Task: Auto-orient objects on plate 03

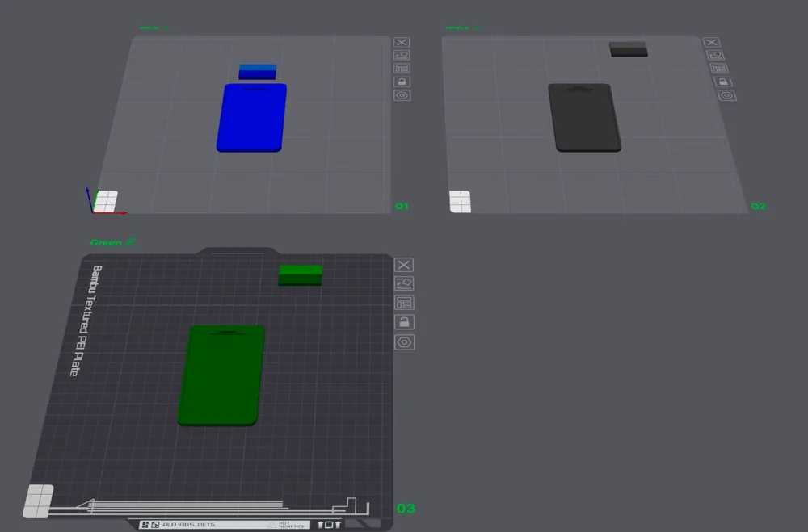Action: 404,283
